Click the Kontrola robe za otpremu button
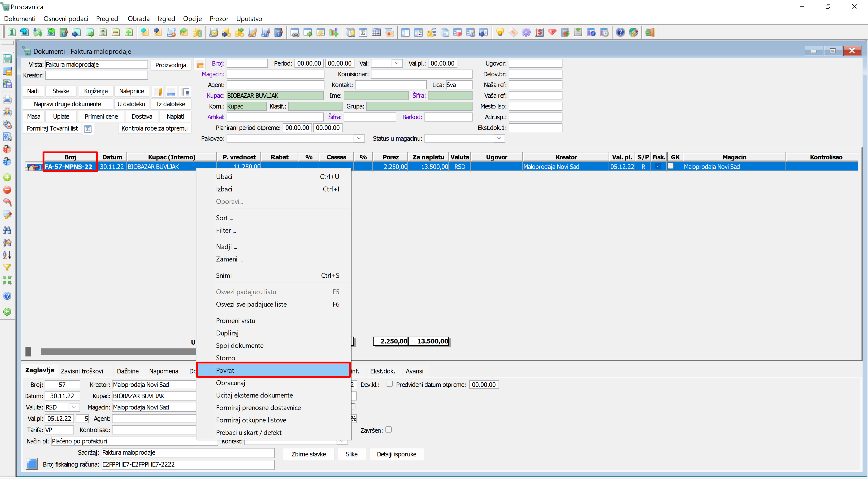This screenshot has width=868, height=479. pyautogui.click(x=154, y=128)
